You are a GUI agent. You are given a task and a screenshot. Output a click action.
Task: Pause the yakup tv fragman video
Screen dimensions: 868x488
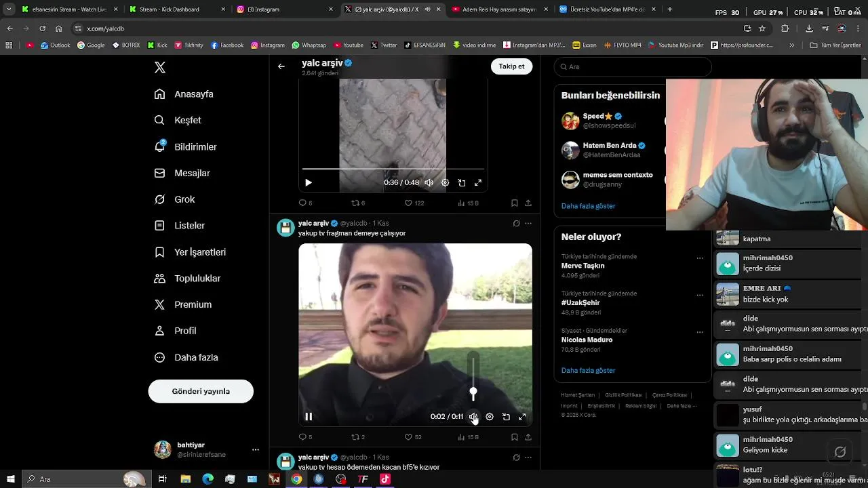pyautogui.click(x=309, y=417)
